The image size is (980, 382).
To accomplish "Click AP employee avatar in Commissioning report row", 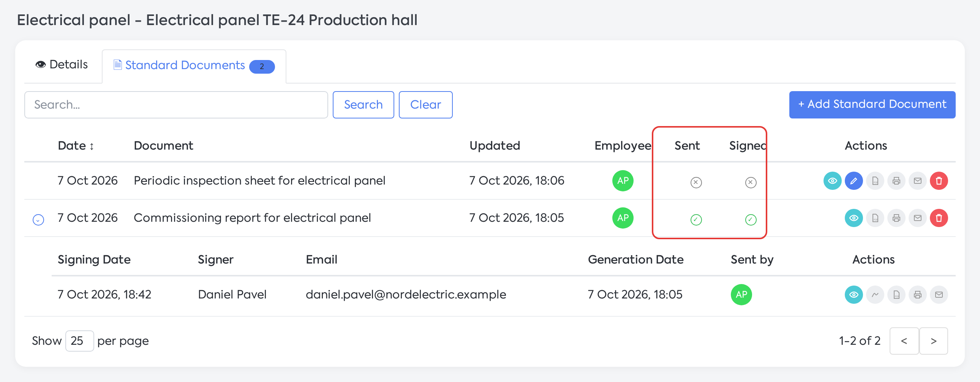I will coord(623,218).
